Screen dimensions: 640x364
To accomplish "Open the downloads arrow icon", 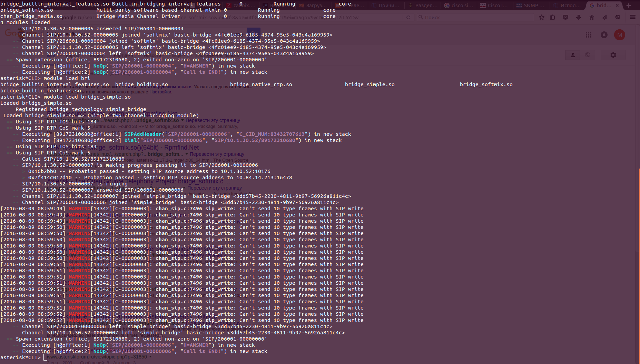I will click(x=579, y=17).
